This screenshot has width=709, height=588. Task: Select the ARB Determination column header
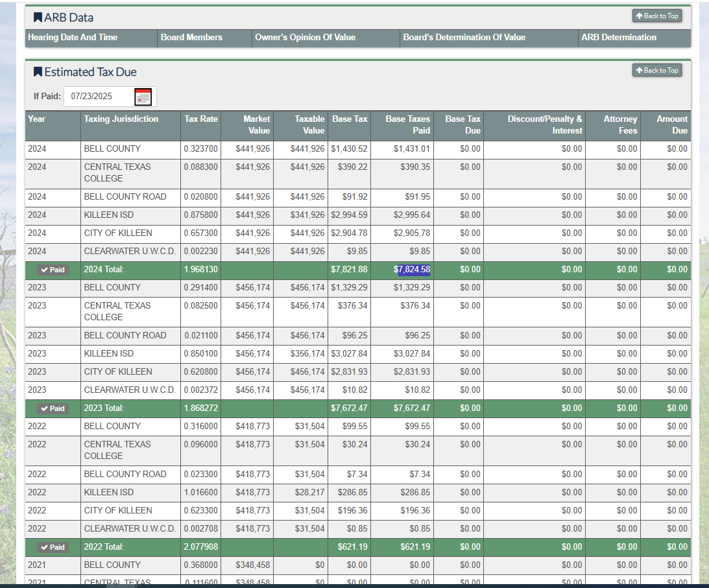[619, 38]
